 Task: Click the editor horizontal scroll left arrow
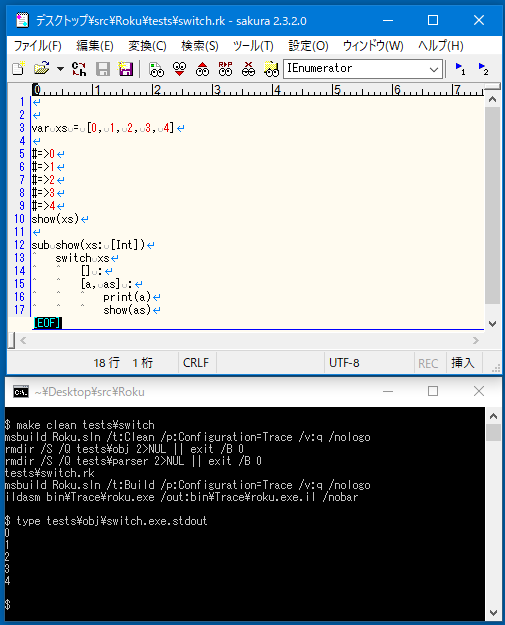pyautogui.click(x=23, y=340)
